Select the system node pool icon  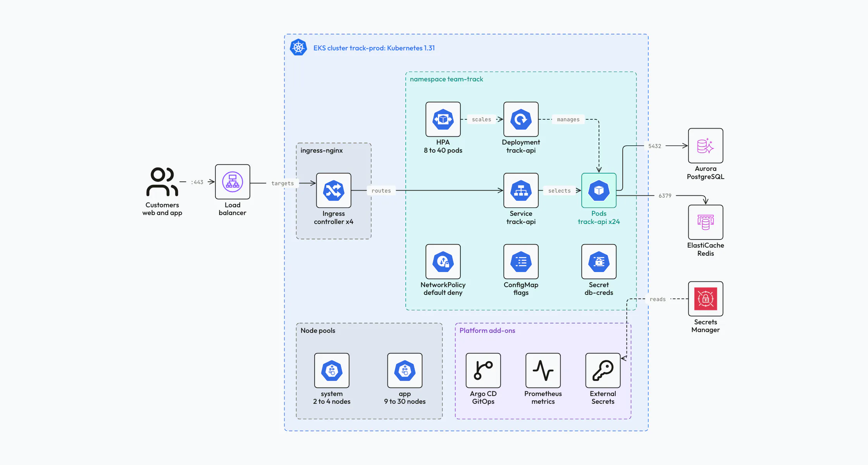click(x=332, y=370)
